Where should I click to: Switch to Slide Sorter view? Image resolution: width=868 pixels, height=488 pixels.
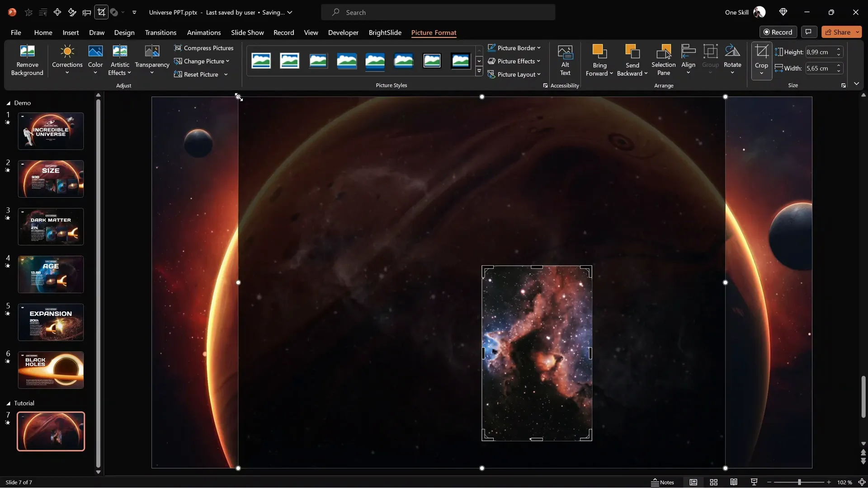(x=713, y=482)
